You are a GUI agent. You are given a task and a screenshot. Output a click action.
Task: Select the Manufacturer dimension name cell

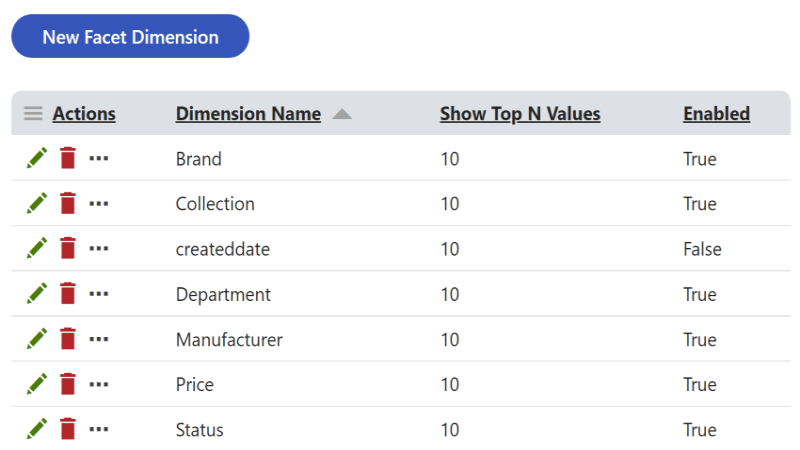[229, 340]
